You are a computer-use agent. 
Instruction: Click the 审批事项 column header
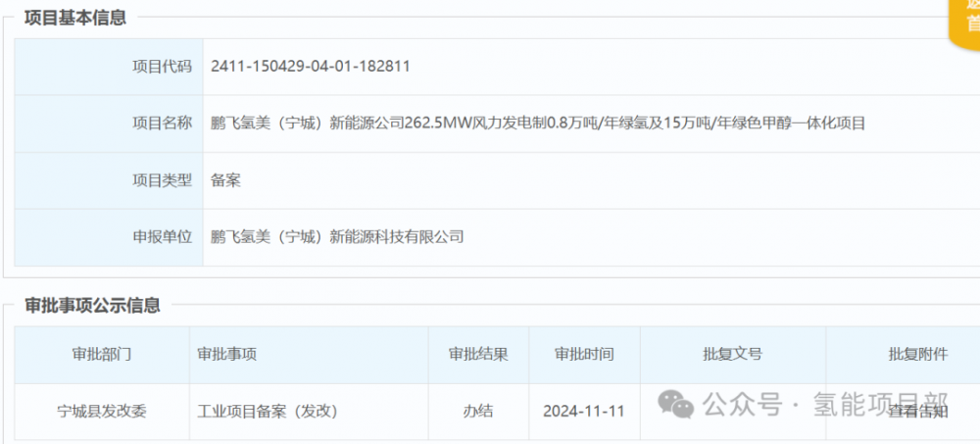pyautogui.click(x=227, y=355)
